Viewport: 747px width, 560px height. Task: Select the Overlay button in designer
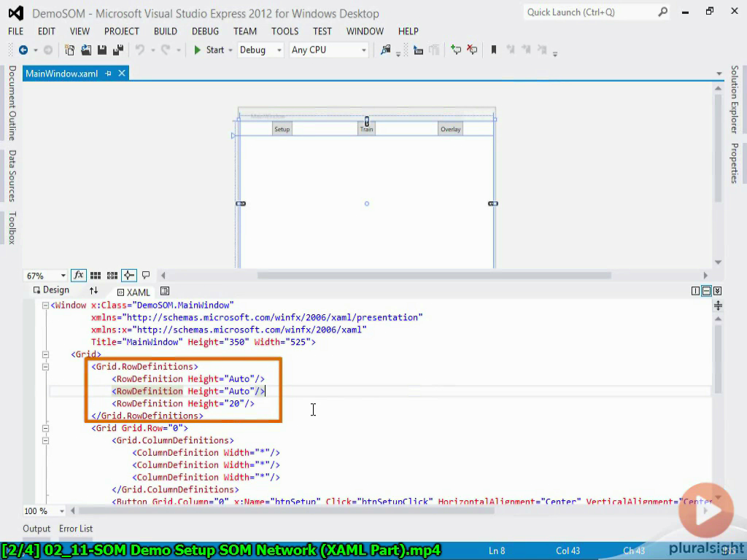450,129
